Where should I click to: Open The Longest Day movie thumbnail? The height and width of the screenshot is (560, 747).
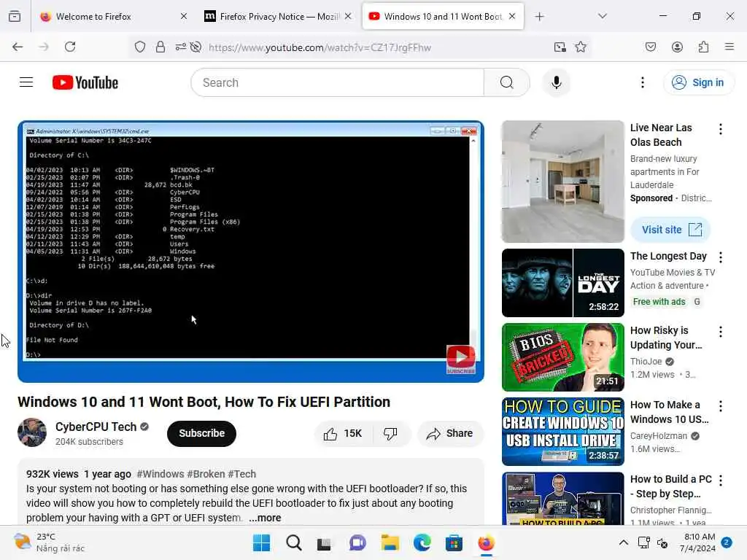coord(562,283)
